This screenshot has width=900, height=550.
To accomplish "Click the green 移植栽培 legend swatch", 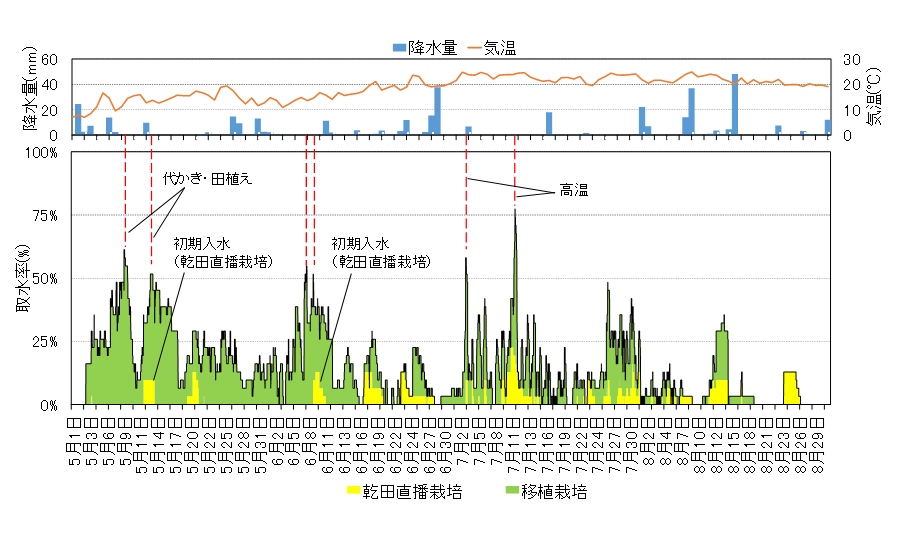I will [512, 490].
